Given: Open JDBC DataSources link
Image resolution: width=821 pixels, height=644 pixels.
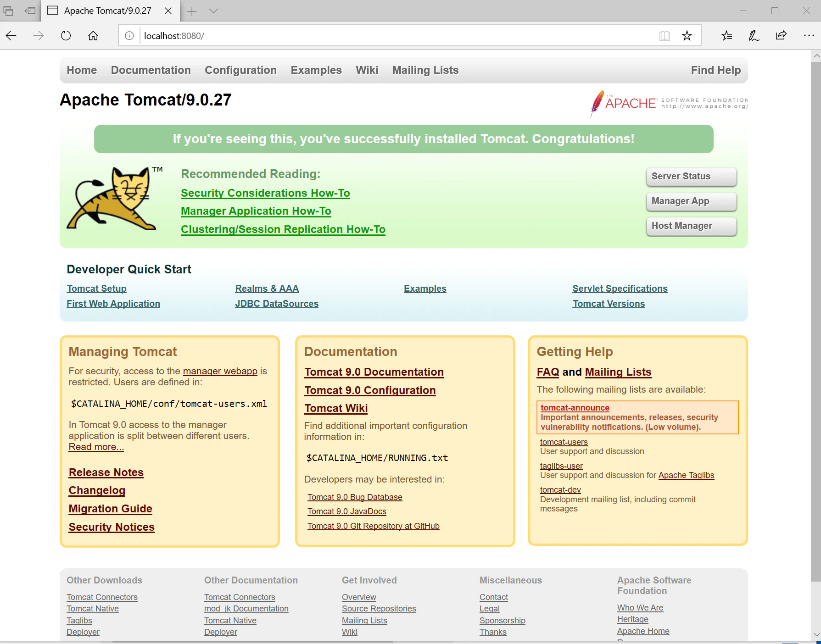Looking at the screenshot, I should pyautogui.click(x=277, y=304).
